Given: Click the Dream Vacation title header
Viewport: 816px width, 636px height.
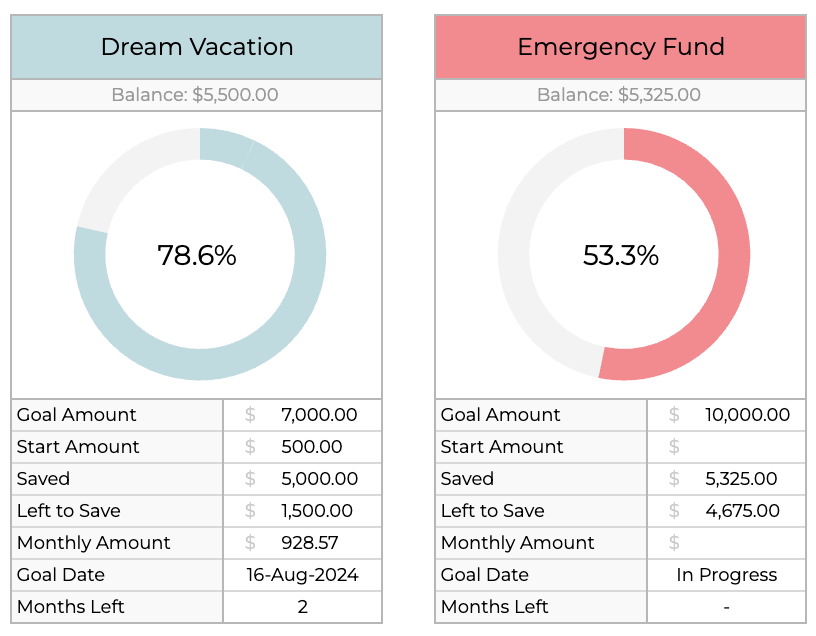Looking at the screenshot, I should pos(197,47).
